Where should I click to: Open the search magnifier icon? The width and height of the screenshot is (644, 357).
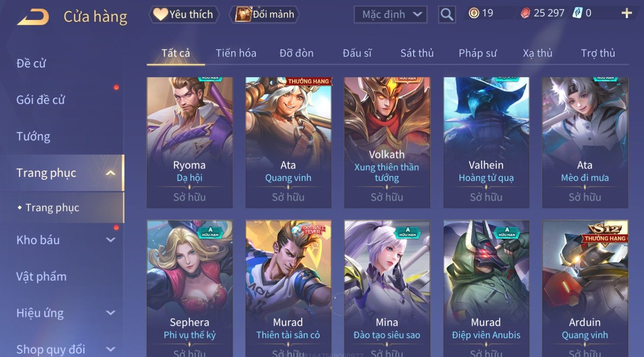coord(447,15)
